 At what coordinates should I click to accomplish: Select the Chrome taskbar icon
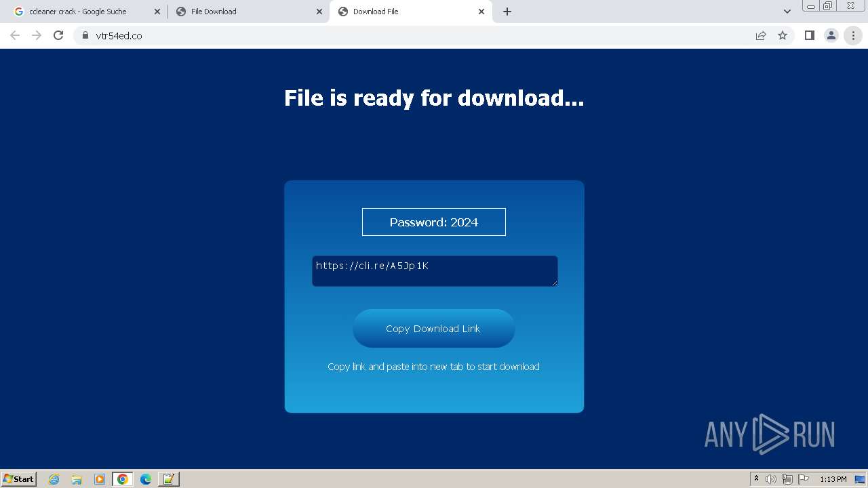(x=122, y=479)
